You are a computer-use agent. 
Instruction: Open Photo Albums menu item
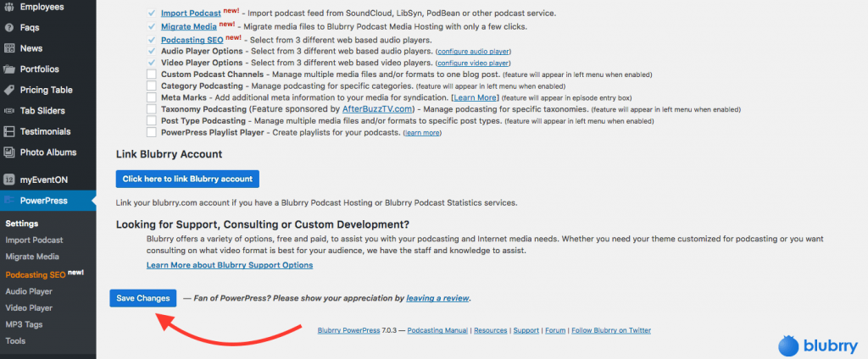coord(48,152)
